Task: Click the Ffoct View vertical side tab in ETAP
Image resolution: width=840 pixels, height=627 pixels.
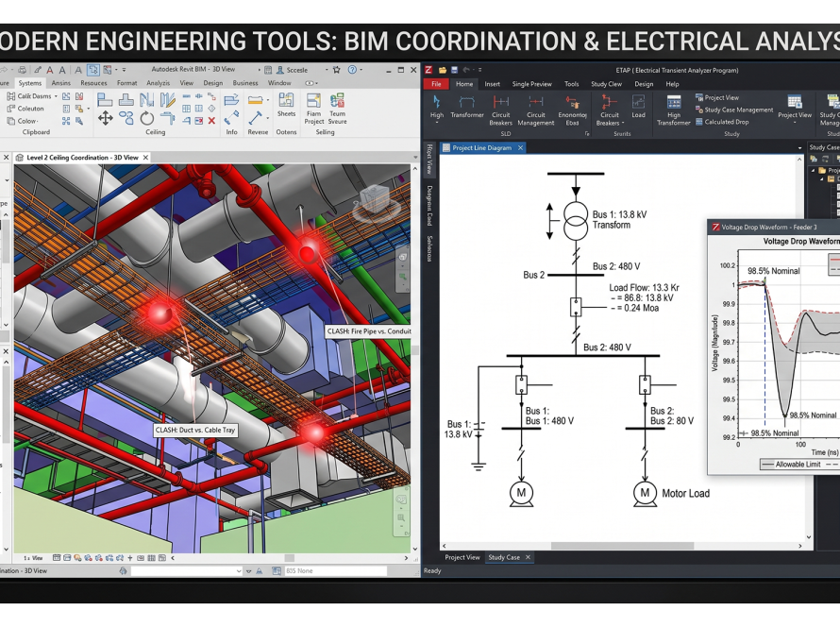Action: tap(429, 160)
